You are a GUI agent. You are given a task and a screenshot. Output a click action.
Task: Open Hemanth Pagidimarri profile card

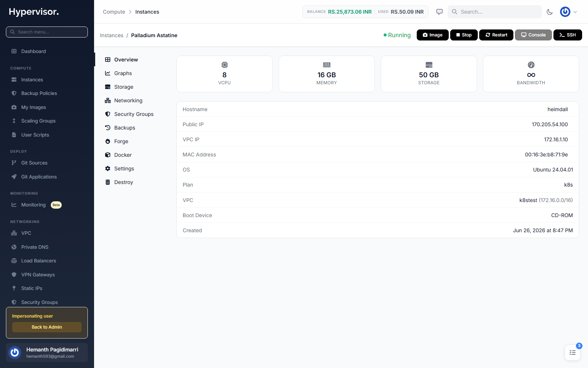pos(47,353)
